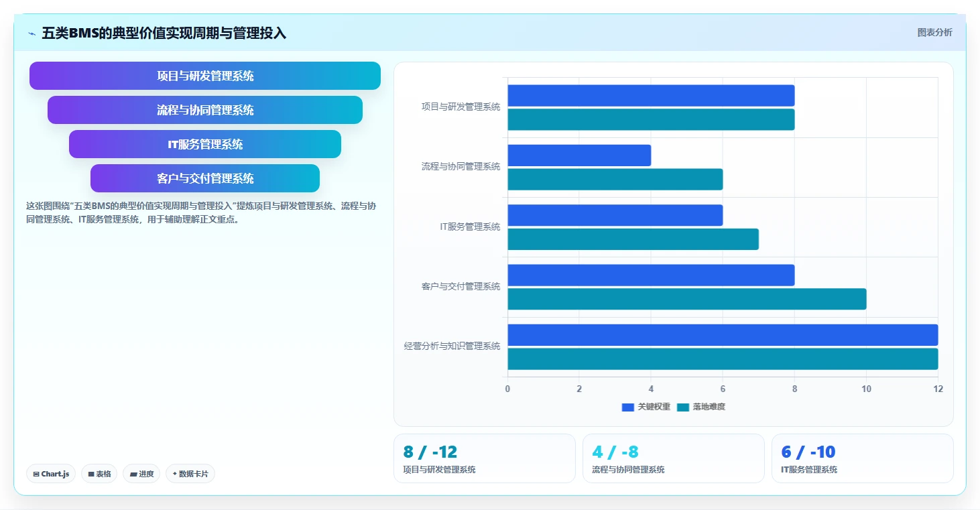Select the 项目与研发管理系统 funnel stage

click(205, 76)
